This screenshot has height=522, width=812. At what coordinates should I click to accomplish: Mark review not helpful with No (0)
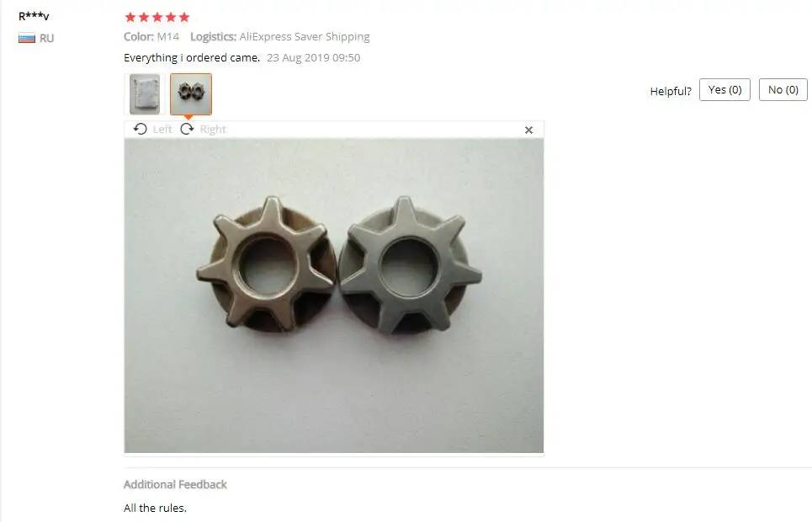[x=783, y=90]
